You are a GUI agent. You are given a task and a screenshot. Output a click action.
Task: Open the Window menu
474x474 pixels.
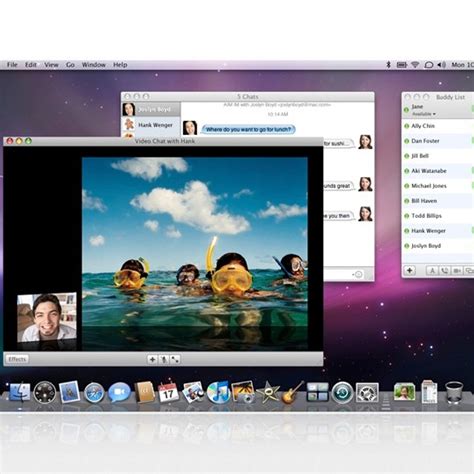tap(94, 65)
